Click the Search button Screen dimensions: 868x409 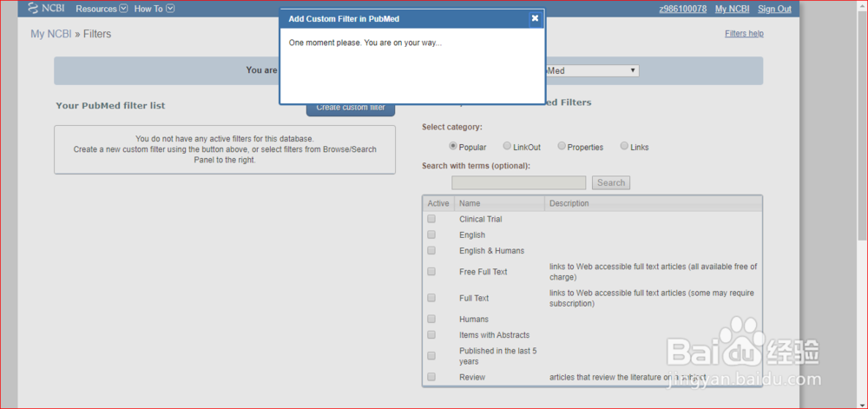[x=611, y=182]
